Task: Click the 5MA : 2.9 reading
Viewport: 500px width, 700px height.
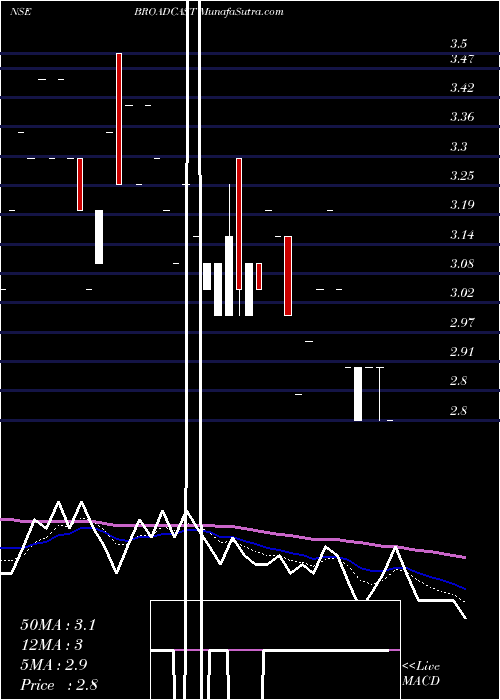Action: (x=54, y=665)
